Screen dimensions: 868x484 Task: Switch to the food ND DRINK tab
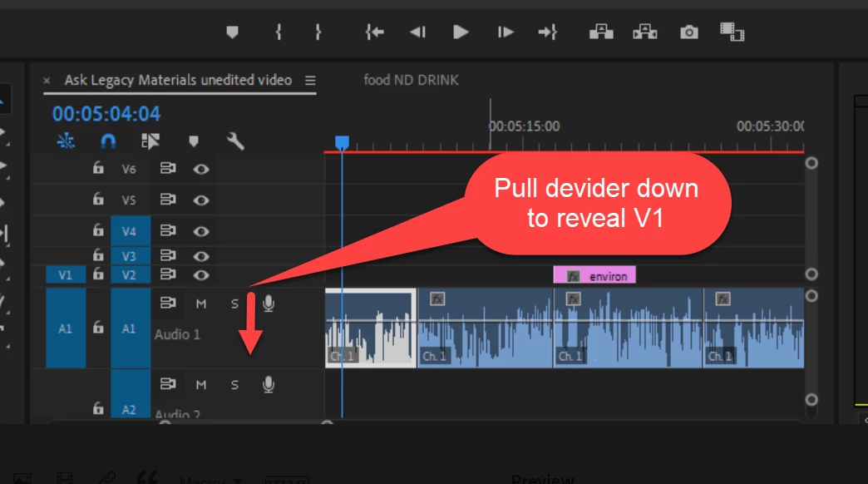pyautogui.click(x=411, y=81)
